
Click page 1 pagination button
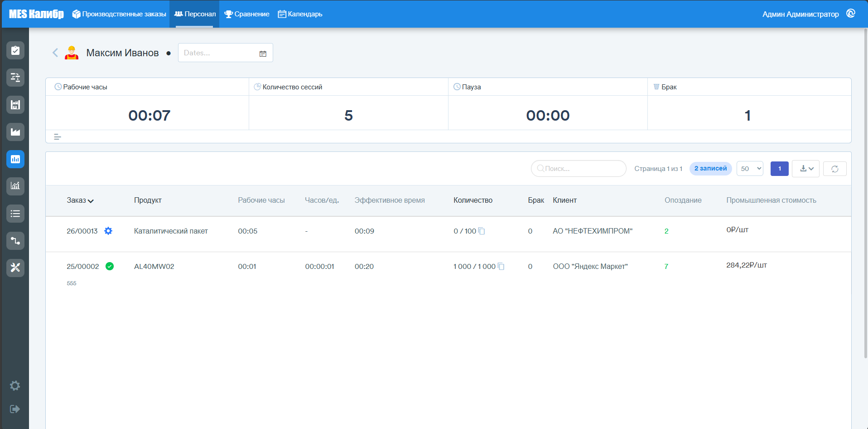(779, 169)
